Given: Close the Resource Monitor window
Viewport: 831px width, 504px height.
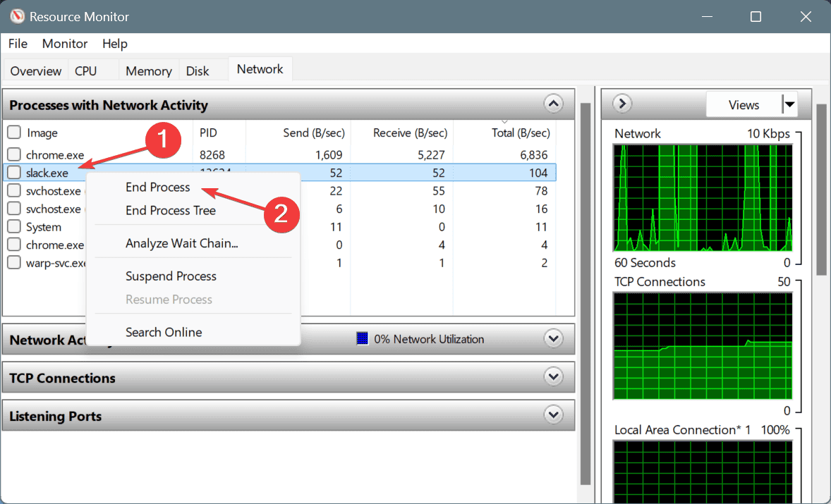Looking at the screenshot, I should pyautogui.click(x=806, y=16).
